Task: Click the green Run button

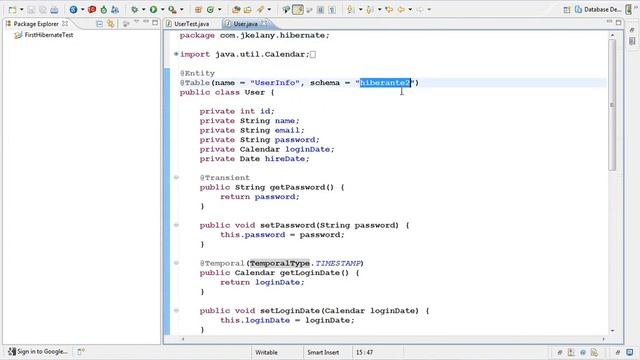Action: tap(153, 9)
